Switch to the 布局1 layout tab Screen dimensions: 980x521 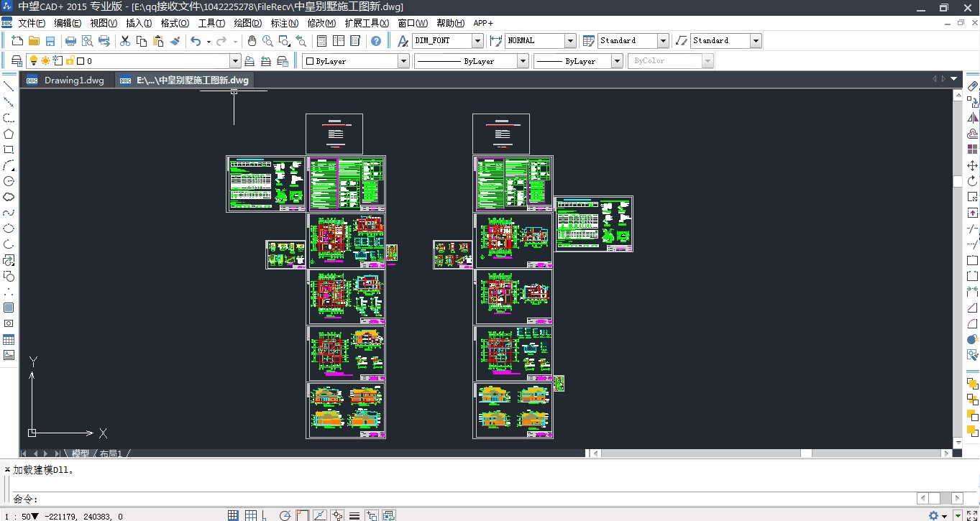coord(111,453)
